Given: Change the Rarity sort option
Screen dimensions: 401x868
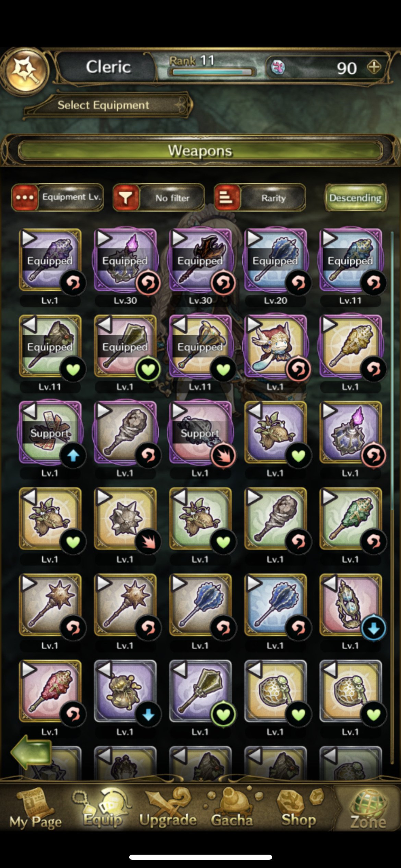Looking at the screenshot, I should 260,197.
